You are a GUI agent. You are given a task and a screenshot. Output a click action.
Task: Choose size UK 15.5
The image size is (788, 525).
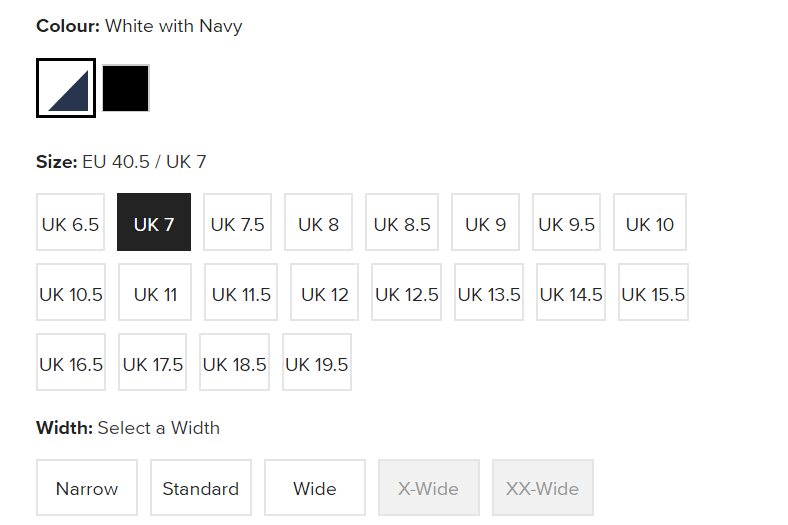653,292
